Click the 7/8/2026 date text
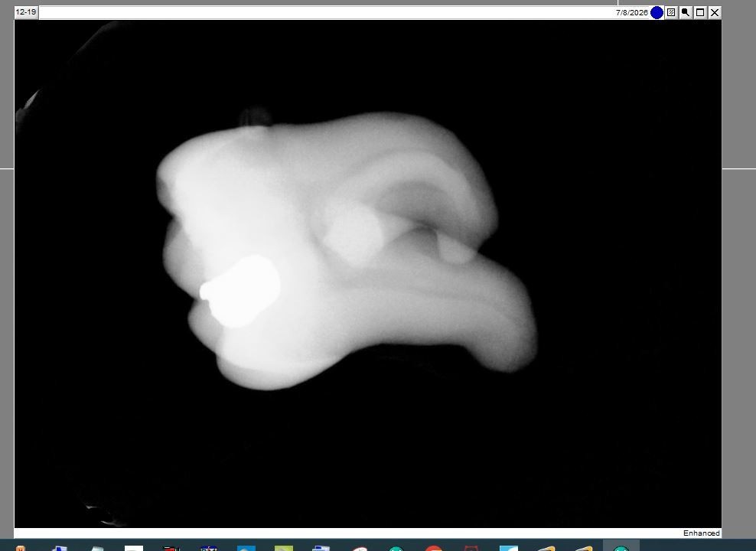The height and width of the screenshot is (551, 756). point(631,12)
